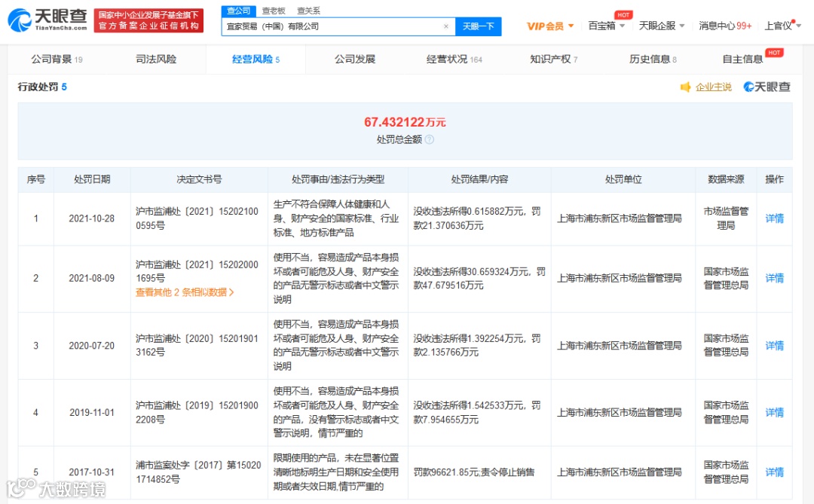Select the 查公司 search tab
This screenshot has height=504, width=814.
[x=239, y=11]
